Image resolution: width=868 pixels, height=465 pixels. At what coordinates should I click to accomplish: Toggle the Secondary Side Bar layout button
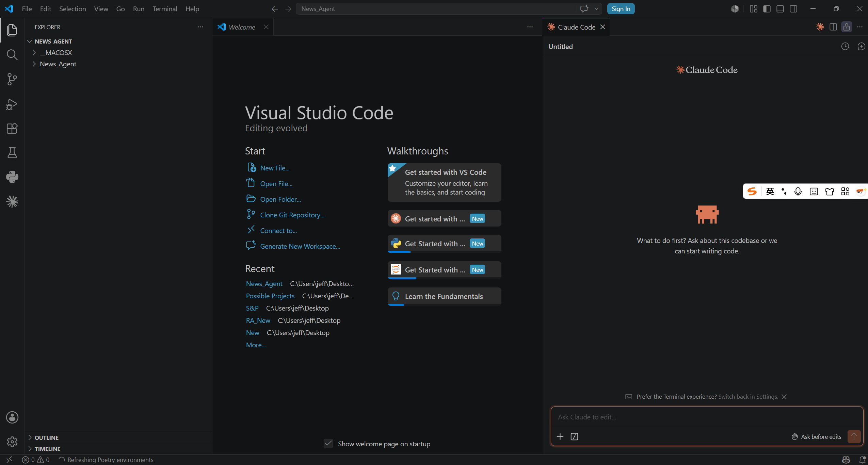tap(793, 9)
